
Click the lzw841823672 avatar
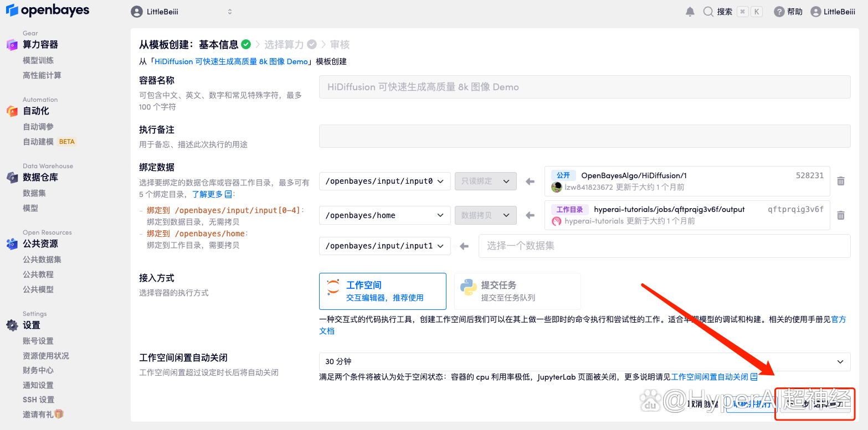point(557,187)
